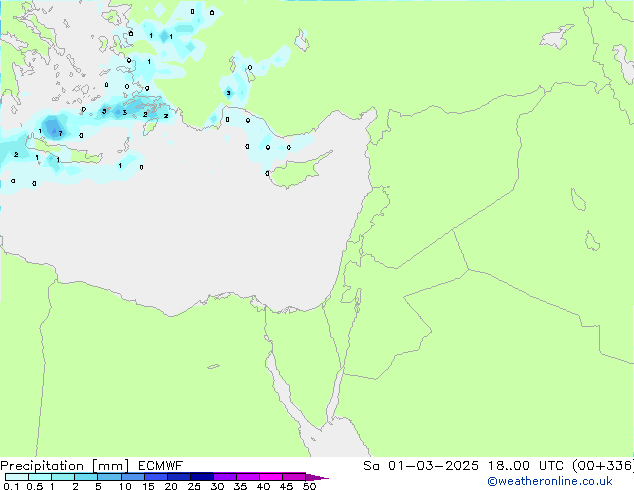
Task: Click the legend label '0.5'
Action: [x=35, y=486]
